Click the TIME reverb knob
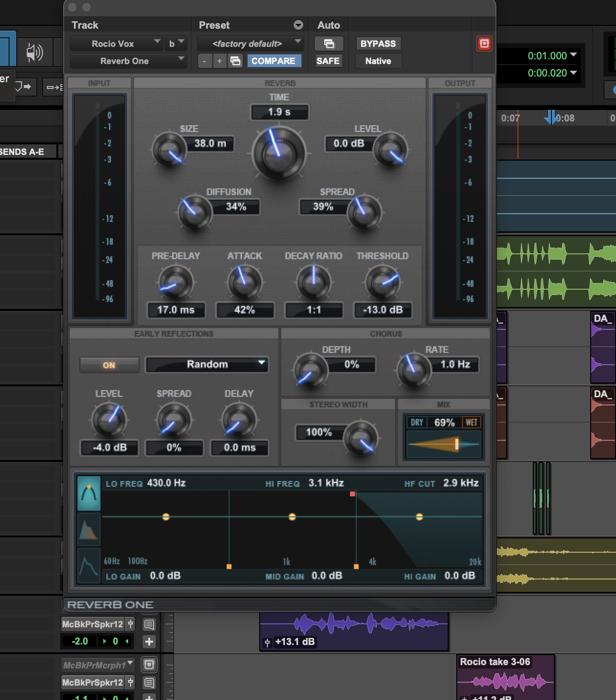The image size is (616, 700). [x=279, y=153]
